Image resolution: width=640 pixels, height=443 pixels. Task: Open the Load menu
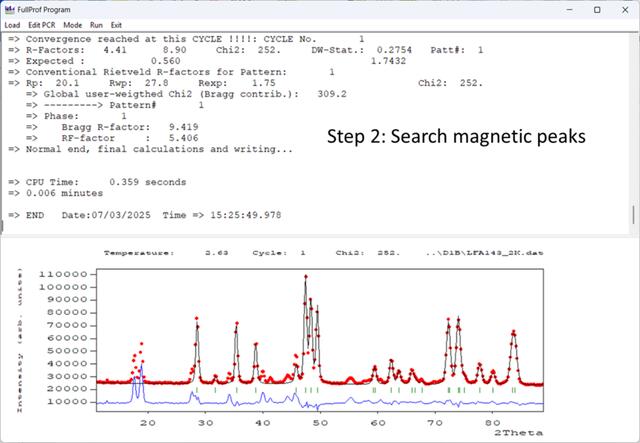coord(12,25)
